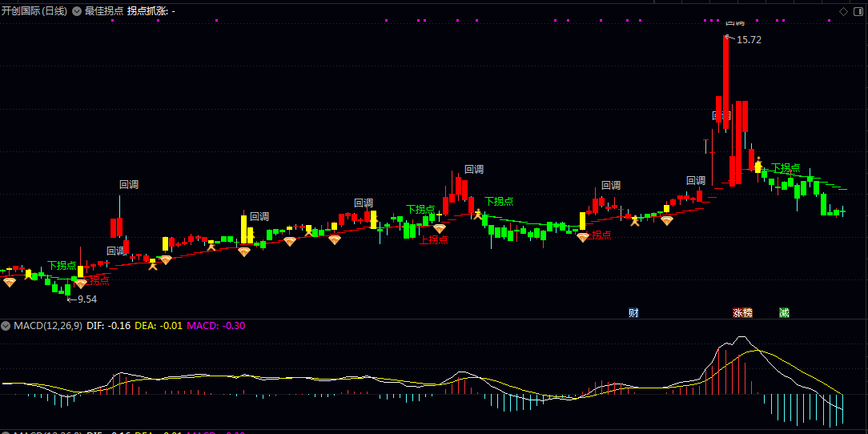The width and height of the screenshot is (868, 434).
Task: Click the diamond signal icon nearest 9.54 low
Action: pyautogui.click(x=81, y=284)
